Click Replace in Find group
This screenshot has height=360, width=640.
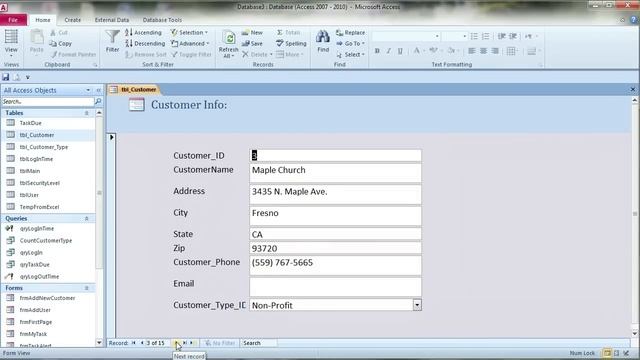[x=350, y=32]
